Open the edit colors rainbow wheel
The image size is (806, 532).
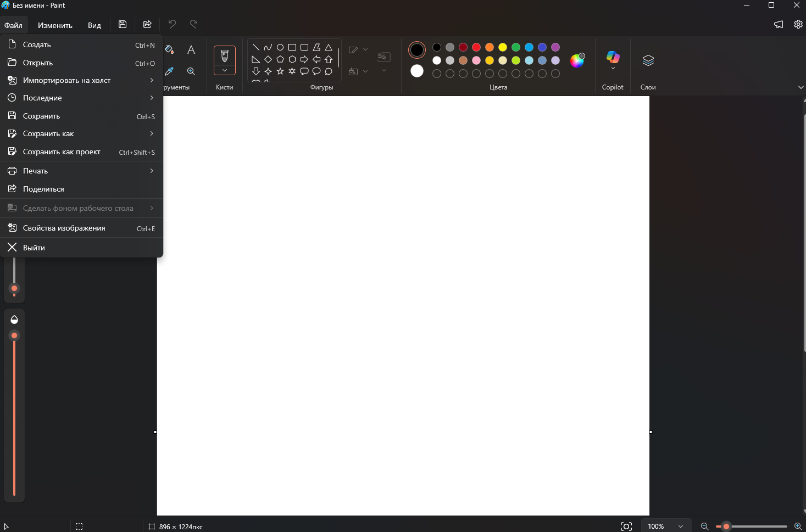577,60
